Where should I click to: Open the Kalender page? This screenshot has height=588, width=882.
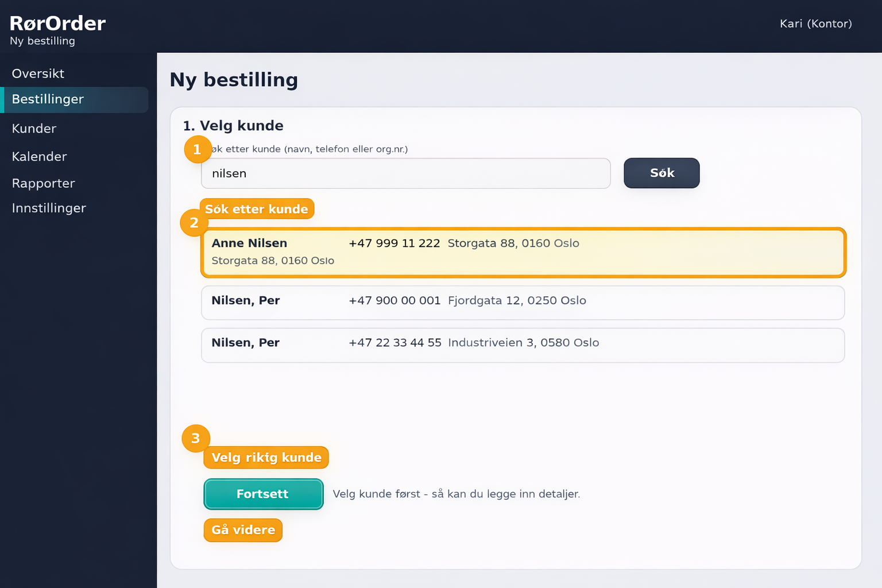(x=39, y=156)
